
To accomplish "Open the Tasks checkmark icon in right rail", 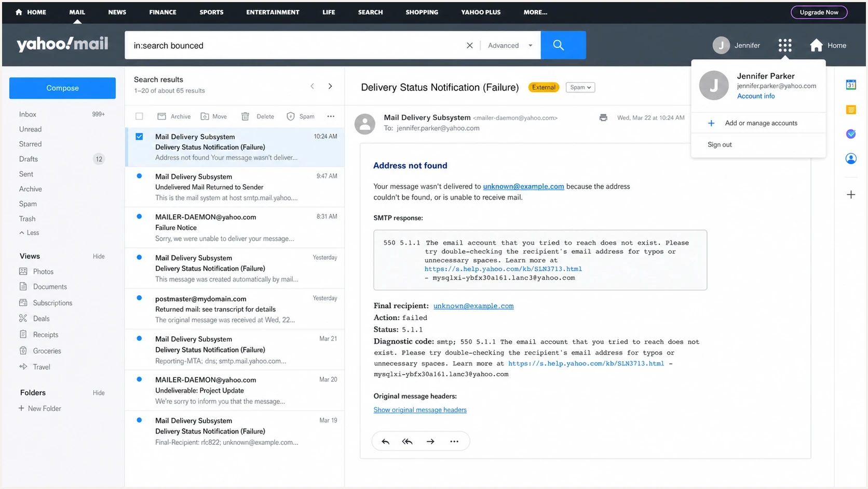I will click(851, 134).
